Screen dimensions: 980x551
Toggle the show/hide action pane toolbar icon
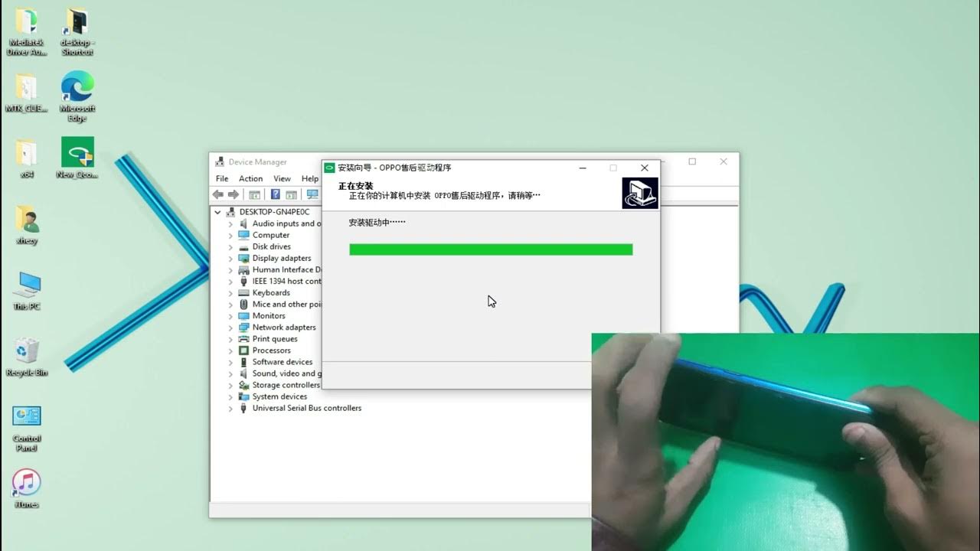[292, 194]
